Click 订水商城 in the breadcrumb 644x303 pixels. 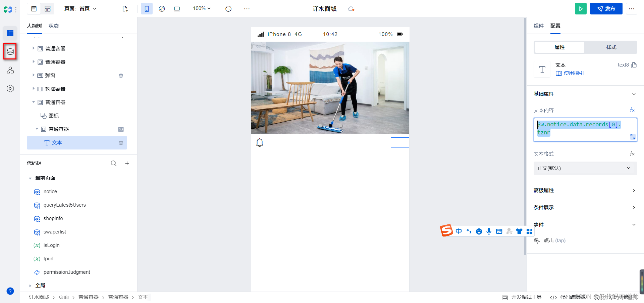(x=39, y=297)
